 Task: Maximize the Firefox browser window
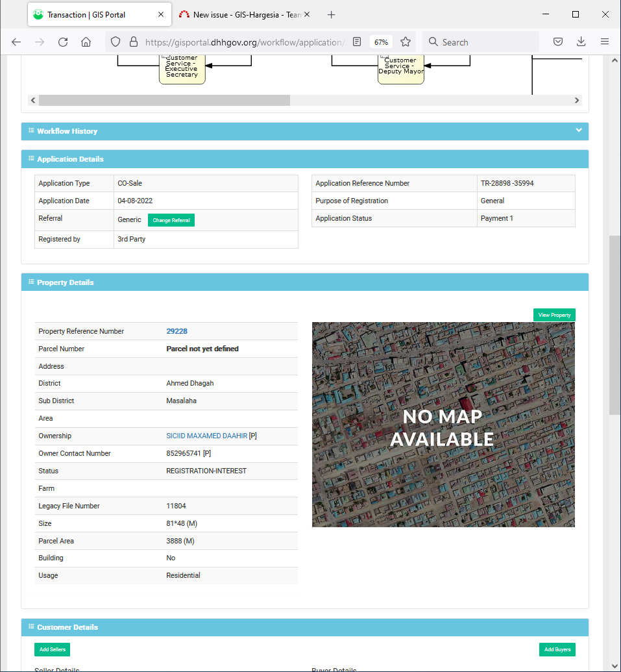point(576,14)
